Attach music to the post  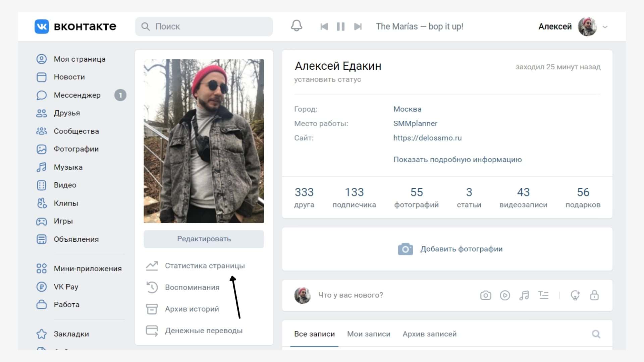coord(524,295)
